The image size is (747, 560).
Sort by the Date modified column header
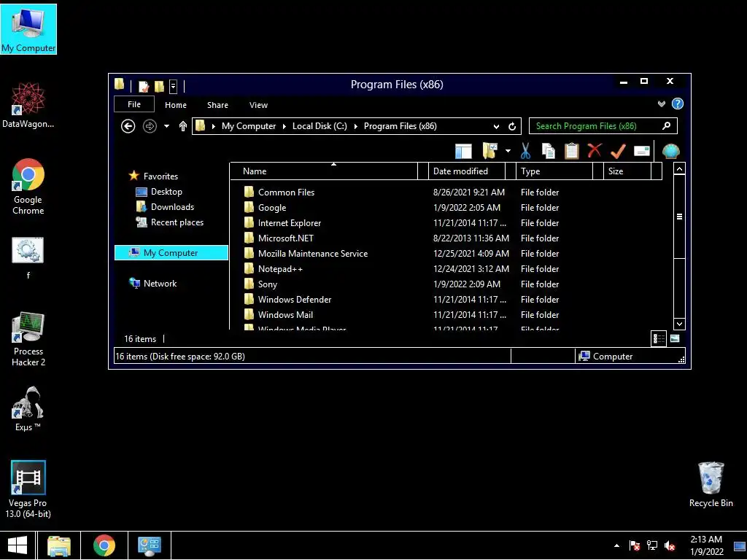[467, 171]
